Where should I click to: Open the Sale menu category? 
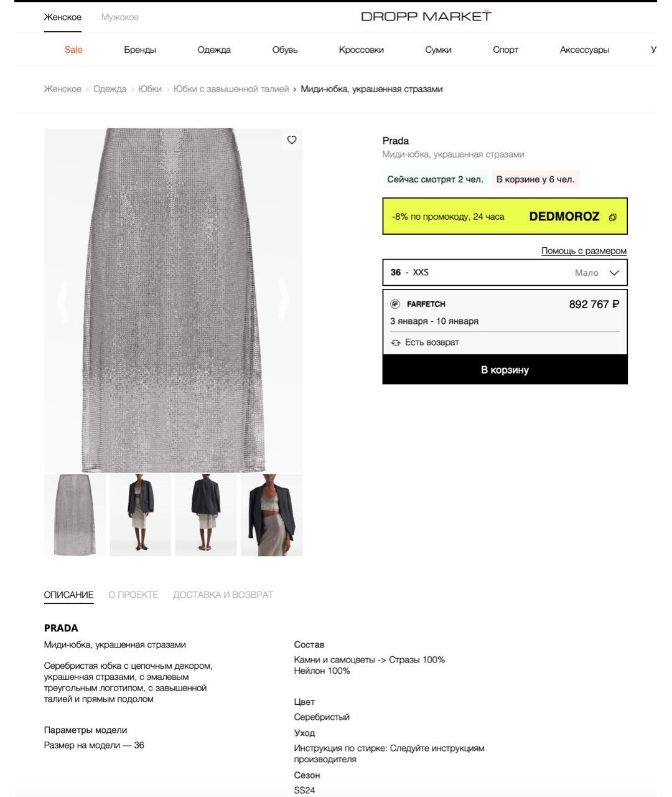73,50
